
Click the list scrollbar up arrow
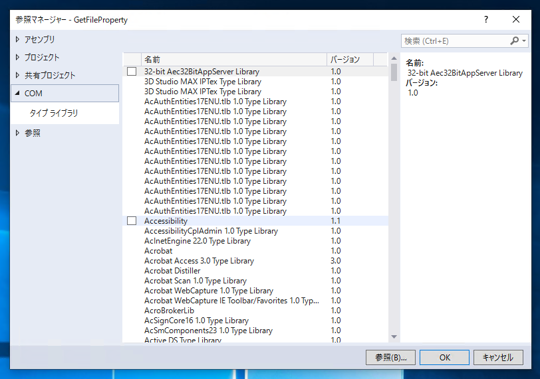(394, 59)
